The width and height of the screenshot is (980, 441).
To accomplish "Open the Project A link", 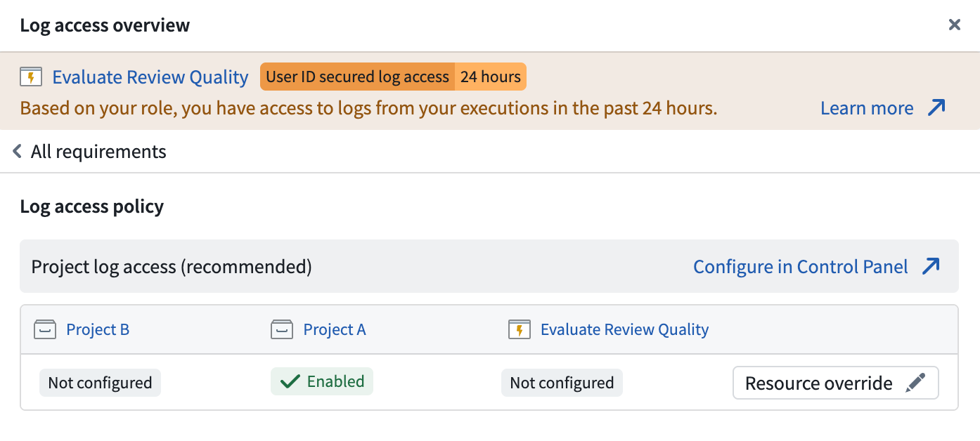I will click(x=335, y=329).
